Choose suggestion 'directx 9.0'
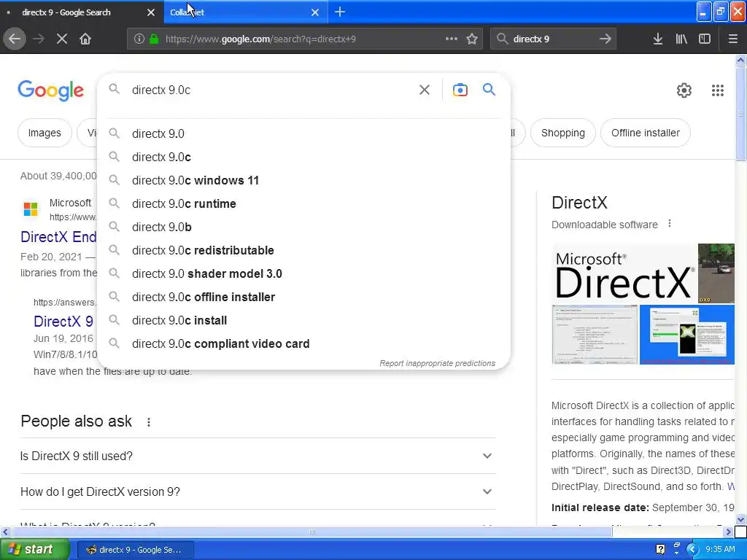This screenshot has height=560, width=747. [304, 133]
